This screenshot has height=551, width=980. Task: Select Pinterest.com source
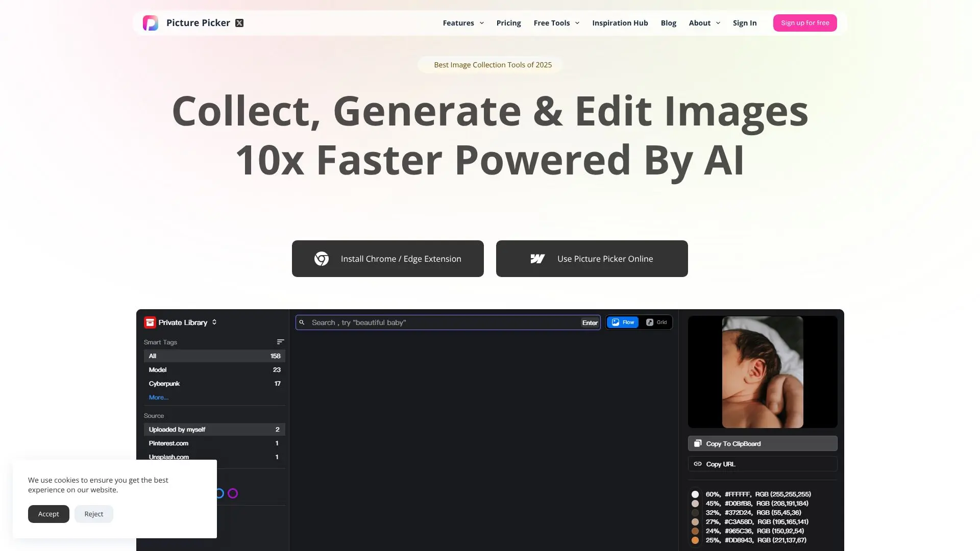214,443
